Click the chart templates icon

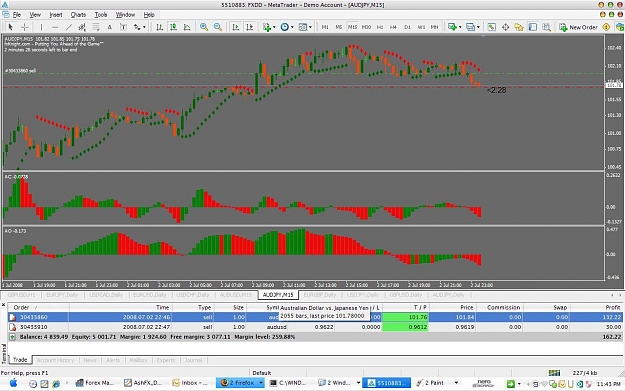(303, 27)
